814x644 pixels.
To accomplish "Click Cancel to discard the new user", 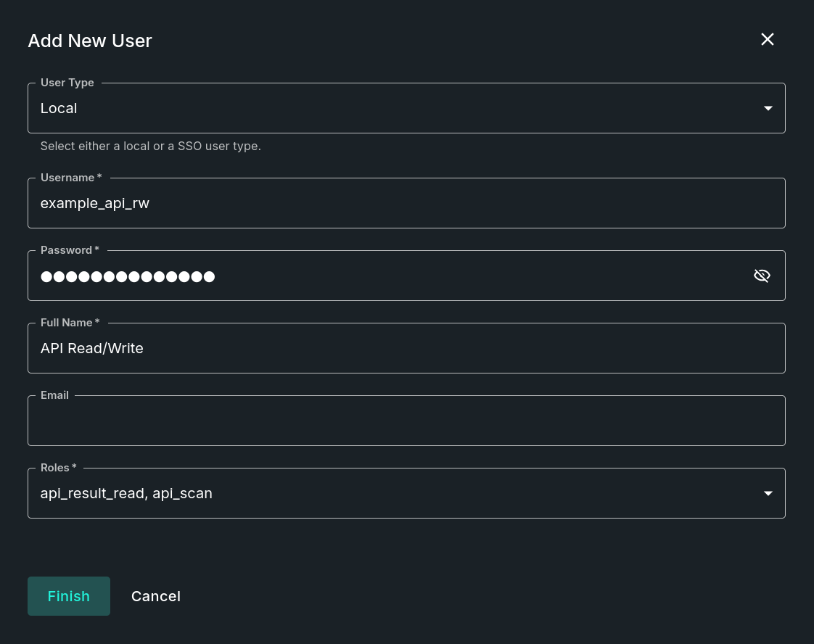I will click(155, 595).
